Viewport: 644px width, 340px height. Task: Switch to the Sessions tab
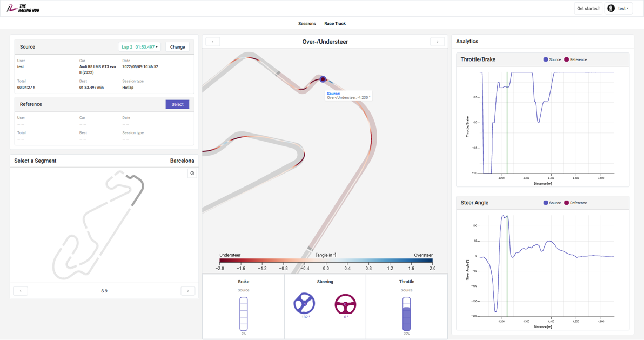click(307, 24)
